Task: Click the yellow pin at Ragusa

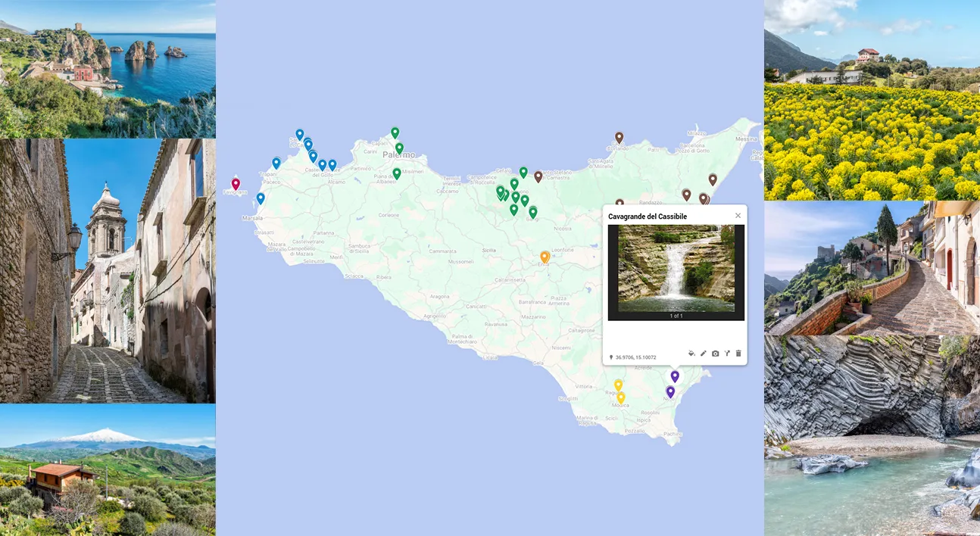Action: pyautogui.click(x=618, y=385)
